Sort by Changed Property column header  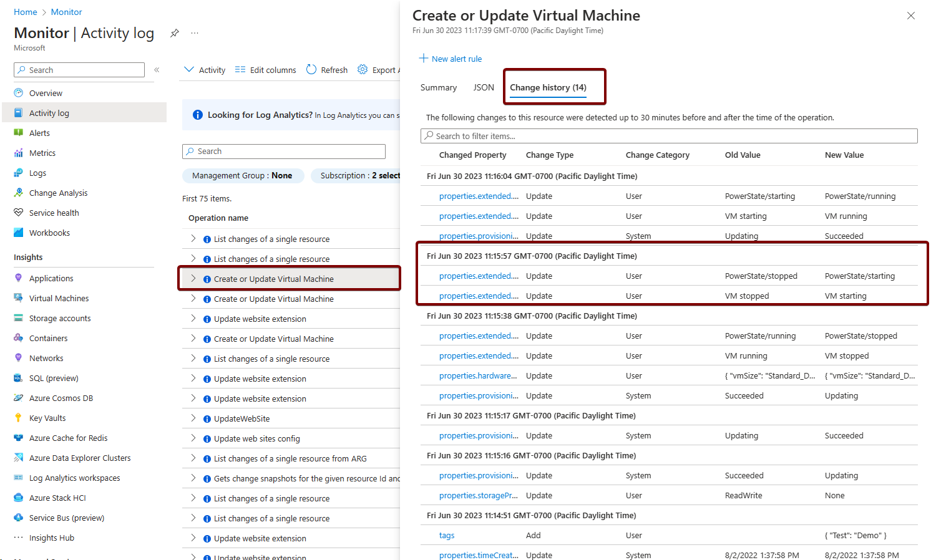tap(472, 155)
